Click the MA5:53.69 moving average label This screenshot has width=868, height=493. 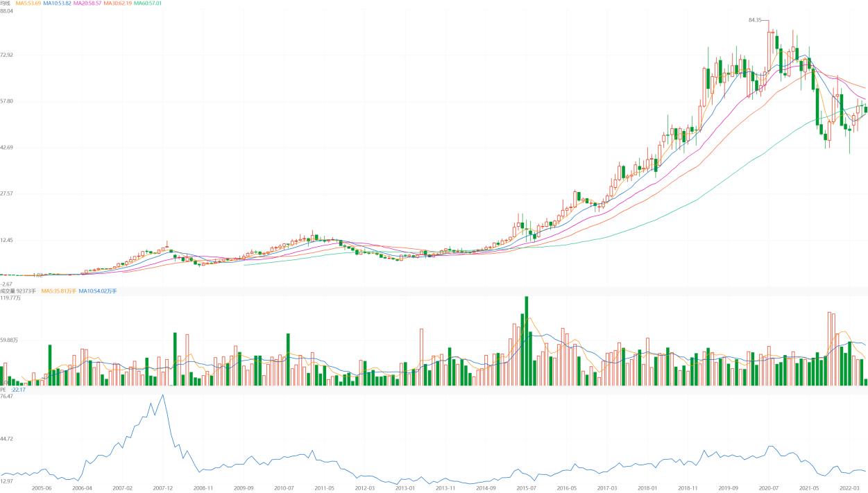[28, 3]
